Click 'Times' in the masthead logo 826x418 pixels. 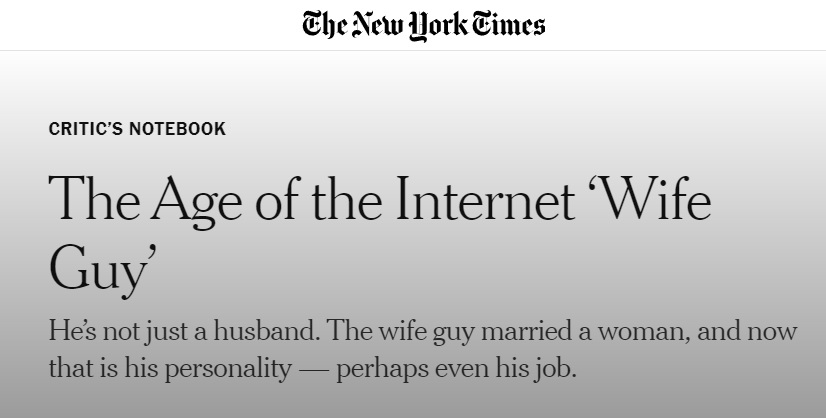click(x=508, y=24)
